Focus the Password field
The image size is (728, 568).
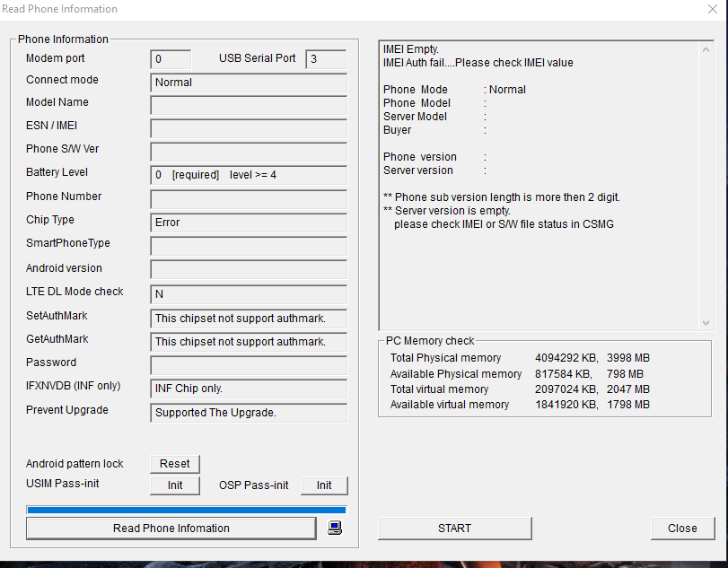(x=249, y=365)
